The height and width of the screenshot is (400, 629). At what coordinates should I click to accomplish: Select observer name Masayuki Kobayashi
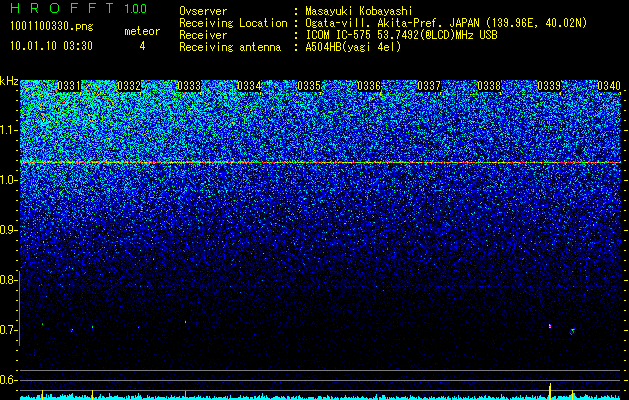pos(358,11)
